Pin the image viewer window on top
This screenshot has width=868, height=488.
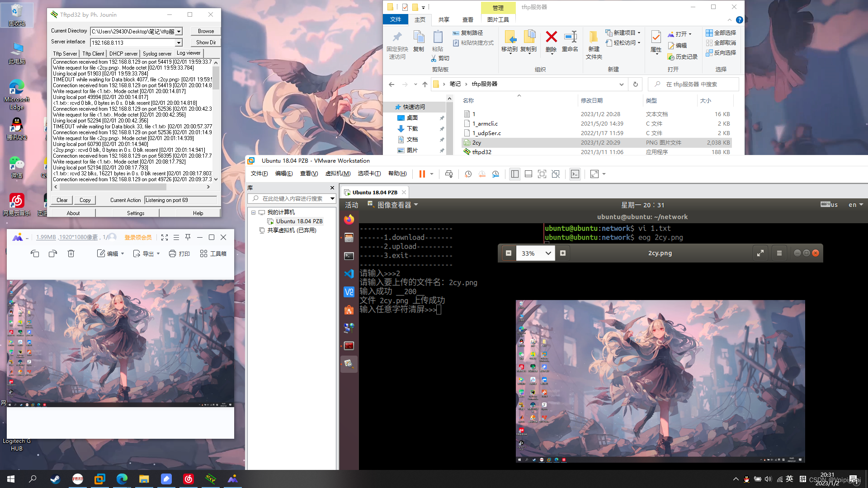(x=188, y=237)
